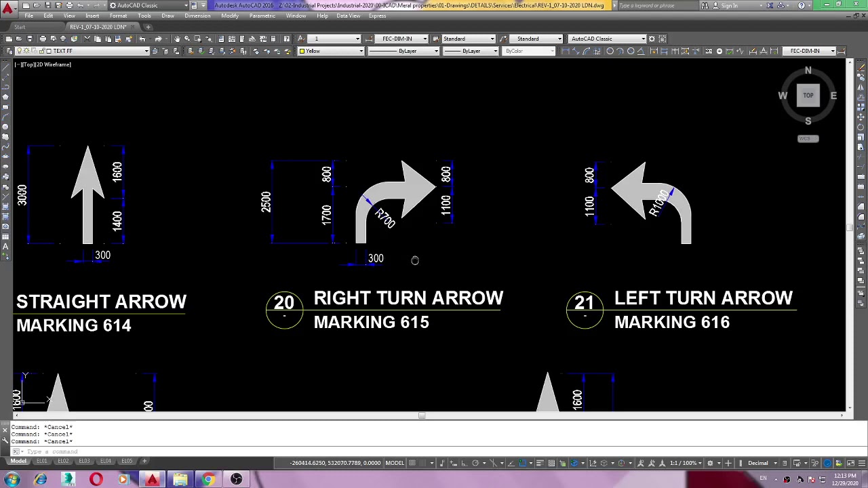Screen dimensions: 868x488
Task: Open the Format menu
Action: coord(118,16)
